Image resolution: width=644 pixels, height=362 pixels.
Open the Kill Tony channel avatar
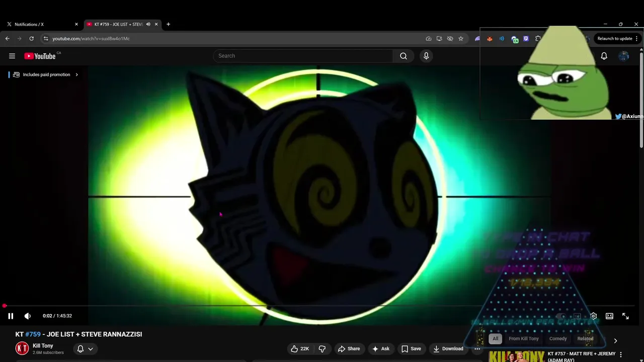tap(22, 348)
